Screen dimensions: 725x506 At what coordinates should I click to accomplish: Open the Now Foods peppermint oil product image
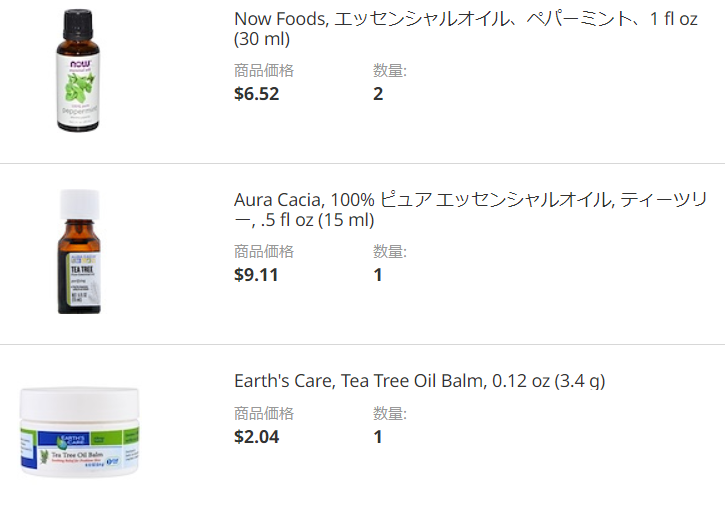[78, 70]
